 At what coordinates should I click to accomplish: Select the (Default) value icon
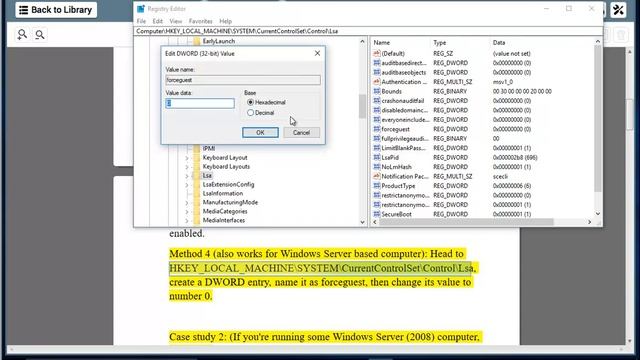coord(377,53)
